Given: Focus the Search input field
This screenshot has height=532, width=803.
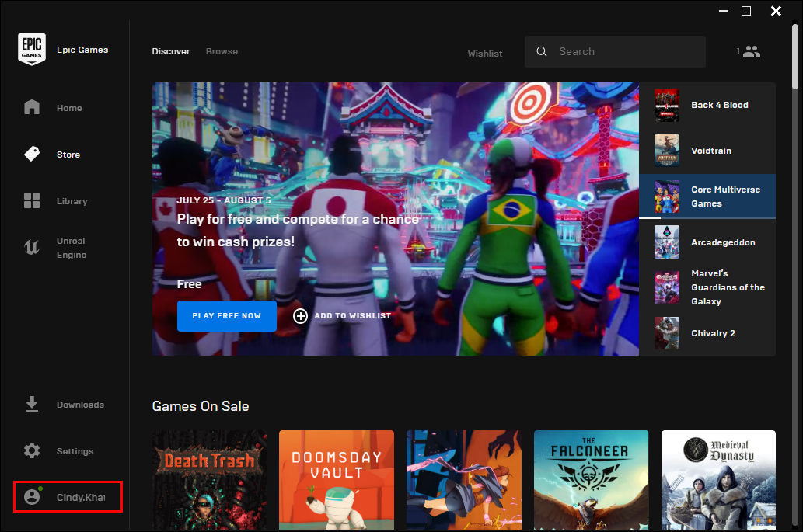Looking at the screenshot, I should (x=615, y=52).
